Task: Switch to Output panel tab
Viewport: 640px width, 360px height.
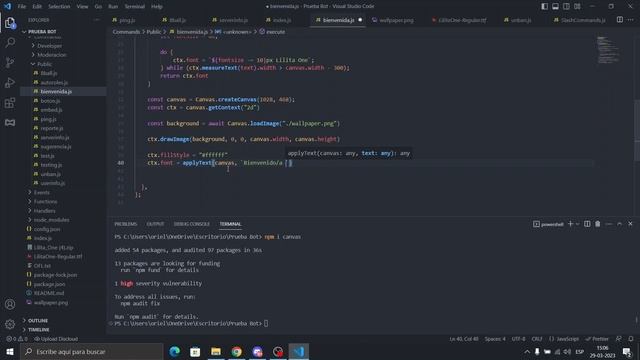Action: click(x=155, y=224)
